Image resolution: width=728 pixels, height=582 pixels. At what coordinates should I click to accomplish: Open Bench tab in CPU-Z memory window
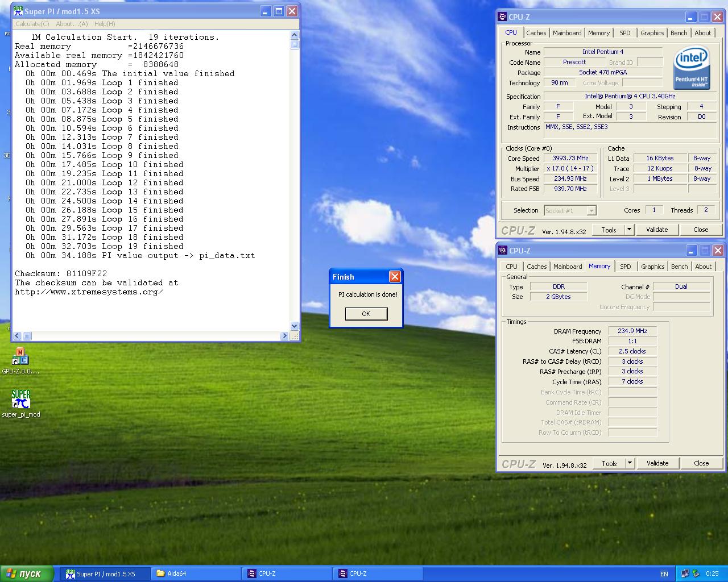680,267
